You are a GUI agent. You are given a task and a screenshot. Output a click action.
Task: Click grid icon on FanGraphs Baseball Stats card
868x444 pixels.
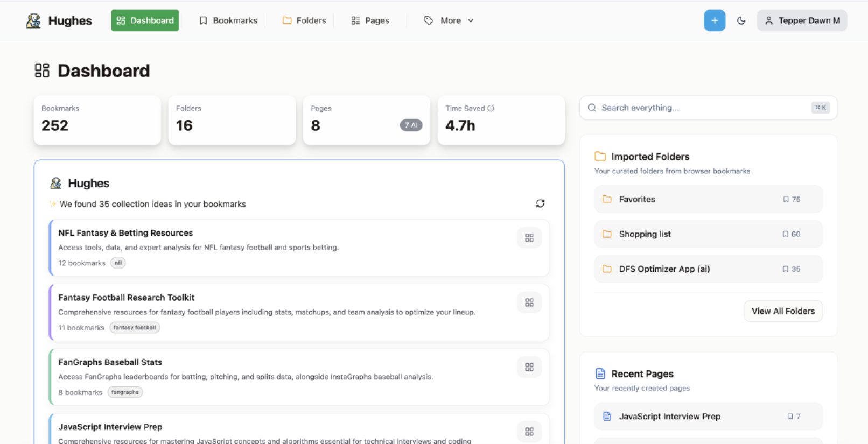[529, 367]
